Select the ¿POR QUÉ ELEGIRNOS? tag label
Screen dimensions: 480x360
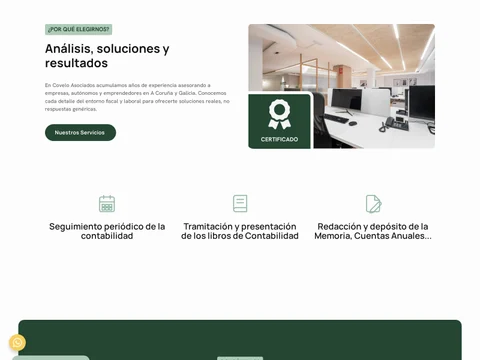pos(79,29)
